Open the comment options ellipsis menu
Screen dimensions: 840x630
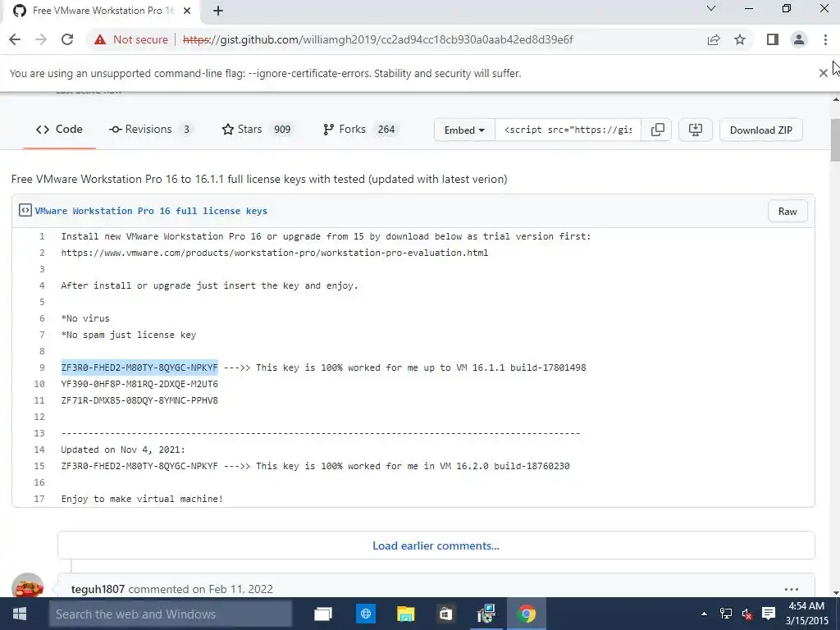click(792, 589)
